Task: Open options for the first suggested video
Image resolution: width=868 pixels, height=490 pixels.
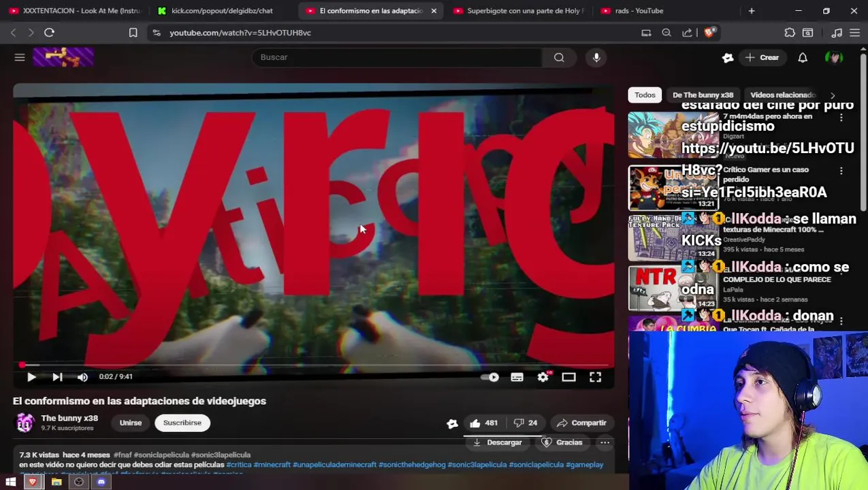Action: tap(841, 118)
